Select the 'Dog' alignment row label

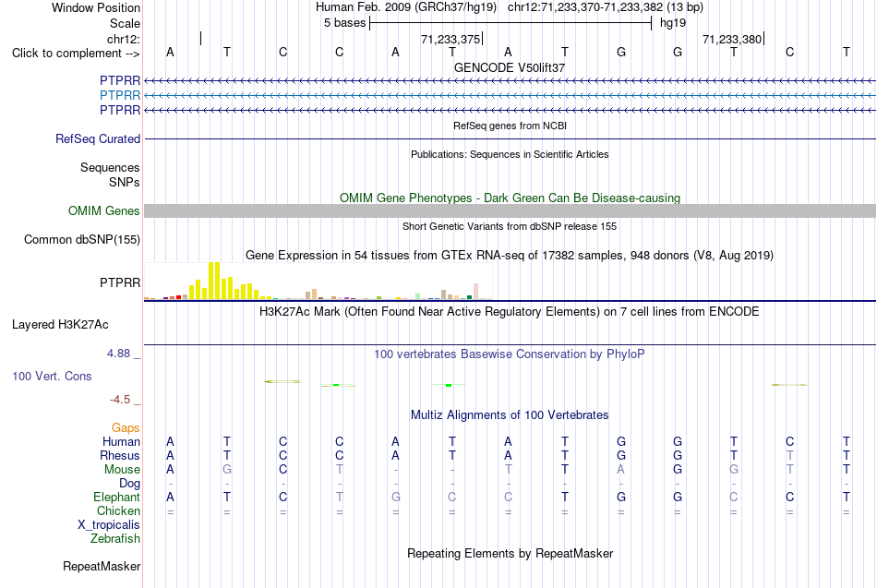pos(129,484)
